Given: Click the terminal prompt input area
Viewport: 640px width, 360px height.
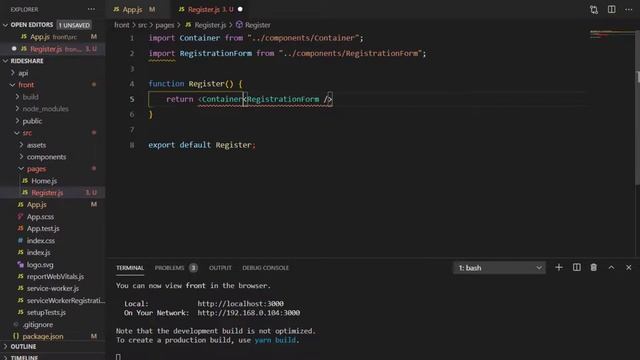Looking at the screenshot, I should (118, 357).
